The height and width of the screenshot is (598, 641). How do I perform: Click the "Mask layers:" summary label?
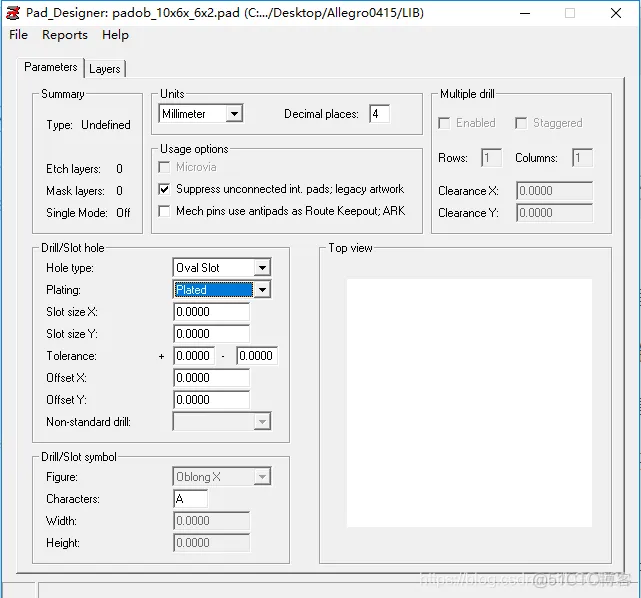click(75, 191)
